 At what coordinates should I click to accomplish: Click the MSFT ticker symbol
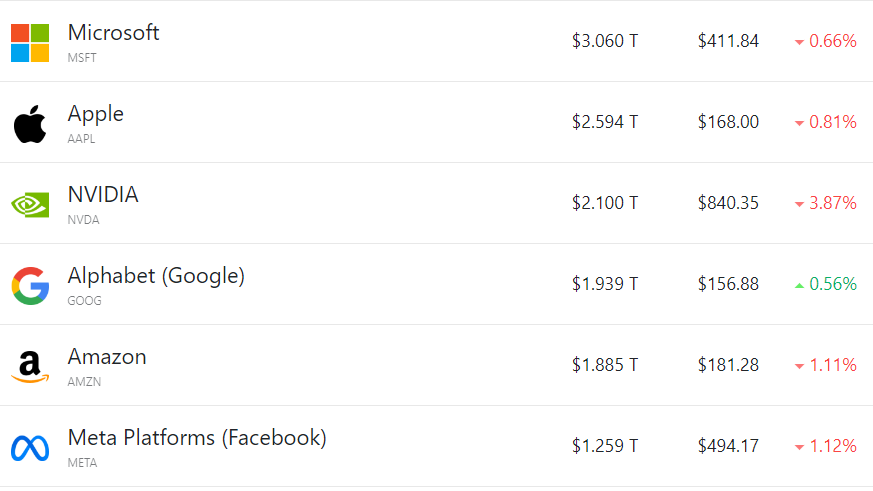[82, 58]
